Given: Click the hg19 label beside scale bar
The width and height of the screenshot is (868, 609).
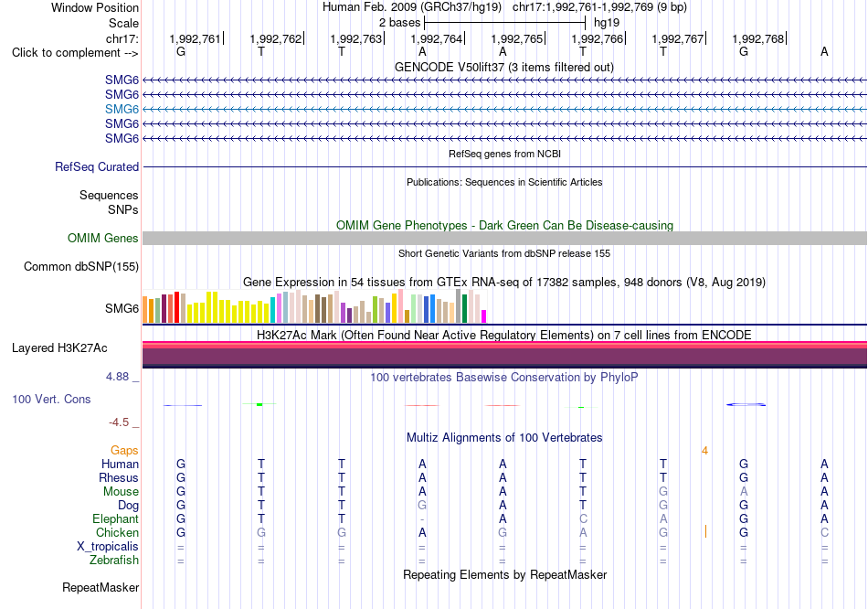Looking at the screenshot, I should click(607, 23).
